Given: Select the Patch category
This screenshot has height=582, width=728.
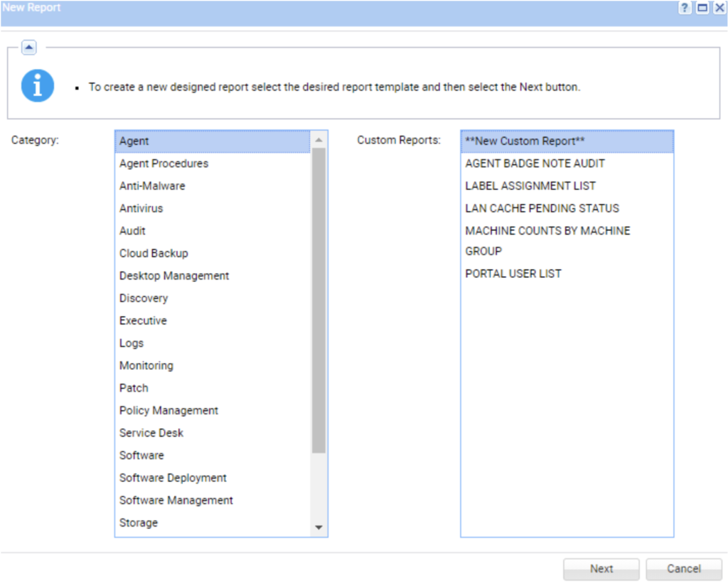Looking at the screenshot, I should tap(134, 387).
